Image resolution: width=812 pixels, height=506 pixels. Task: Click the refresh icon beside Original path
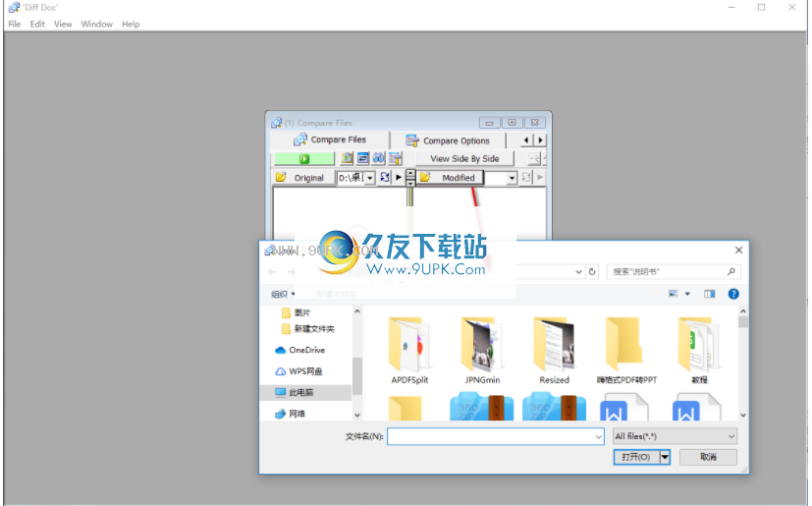(384, 177)
